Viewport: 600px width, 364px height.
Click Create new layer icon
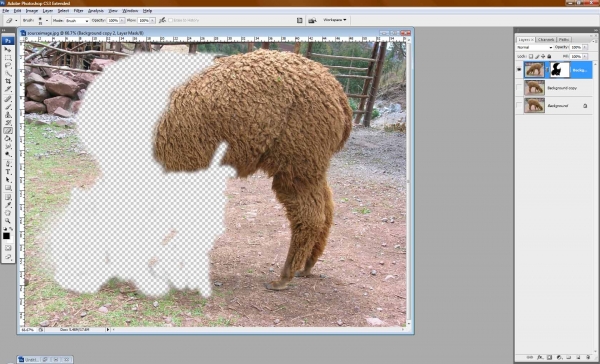click(x=578, y=357)
